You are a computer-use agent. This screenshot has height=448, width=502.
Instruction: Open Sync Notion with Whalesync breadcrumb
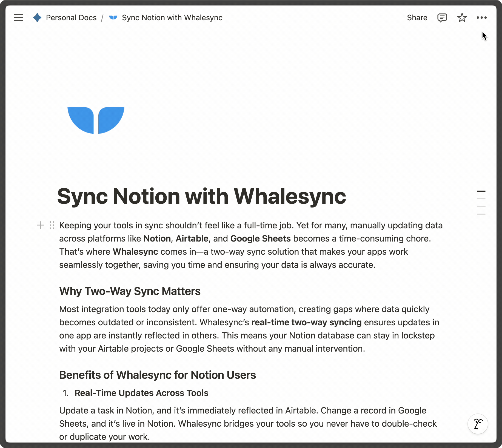tap(172, 18)
